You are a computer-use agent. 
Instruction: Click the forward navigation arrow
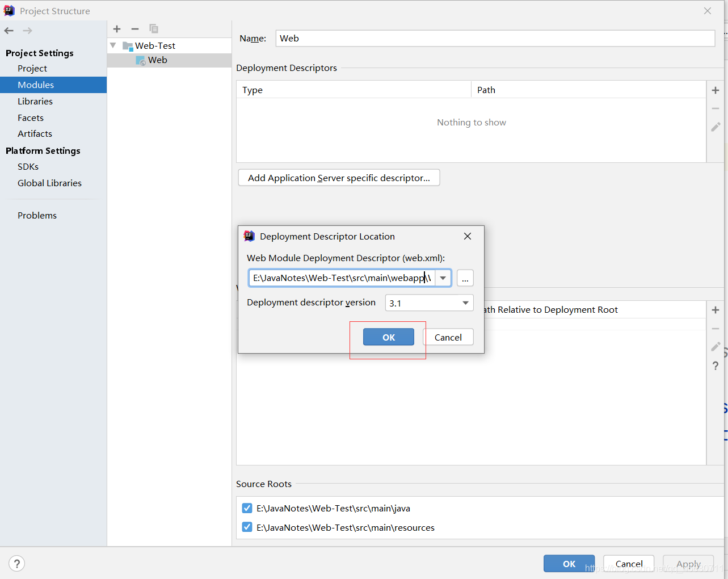27,31
